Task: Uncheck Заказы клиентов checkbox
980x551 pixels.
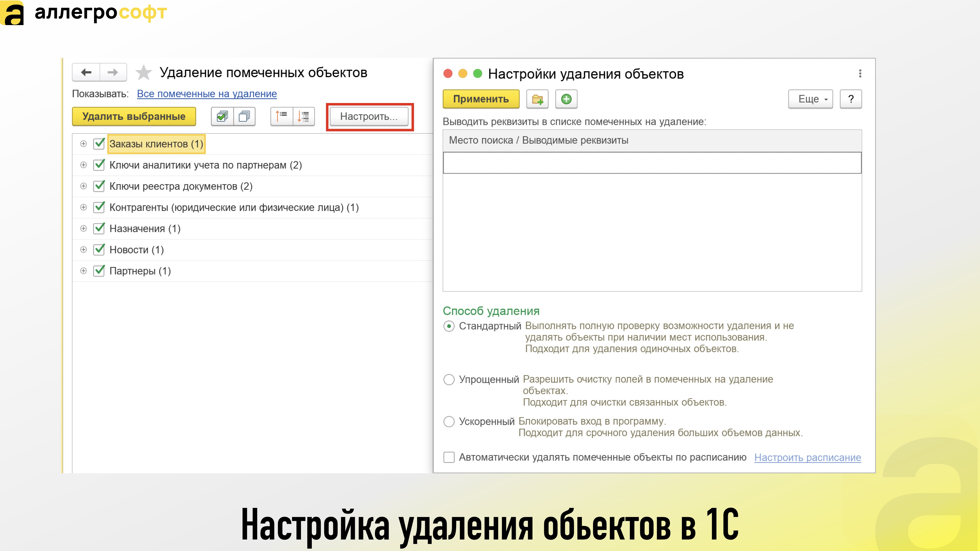Action: coord(99,143)
